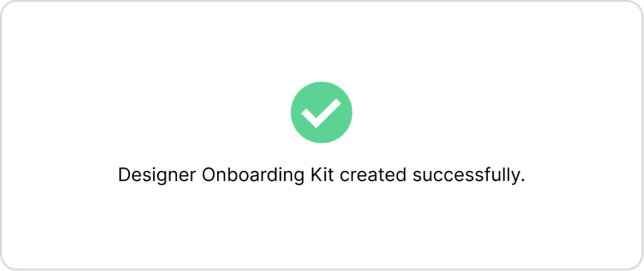This screenshot has width=644, height=271.
Task: Click the "Designer Onboarding Kit created successfully" message
Action: [x=321, y=175]
